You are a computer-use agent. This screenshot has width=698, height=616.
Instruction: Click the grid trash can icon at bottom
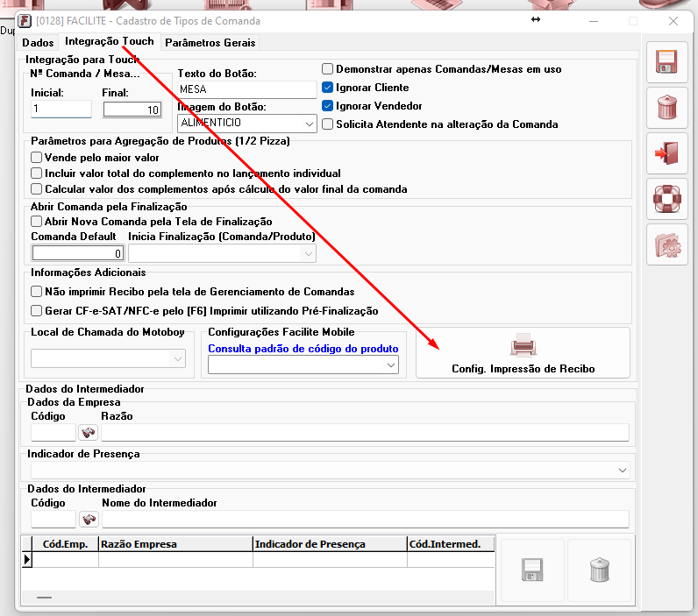[599, 570]
